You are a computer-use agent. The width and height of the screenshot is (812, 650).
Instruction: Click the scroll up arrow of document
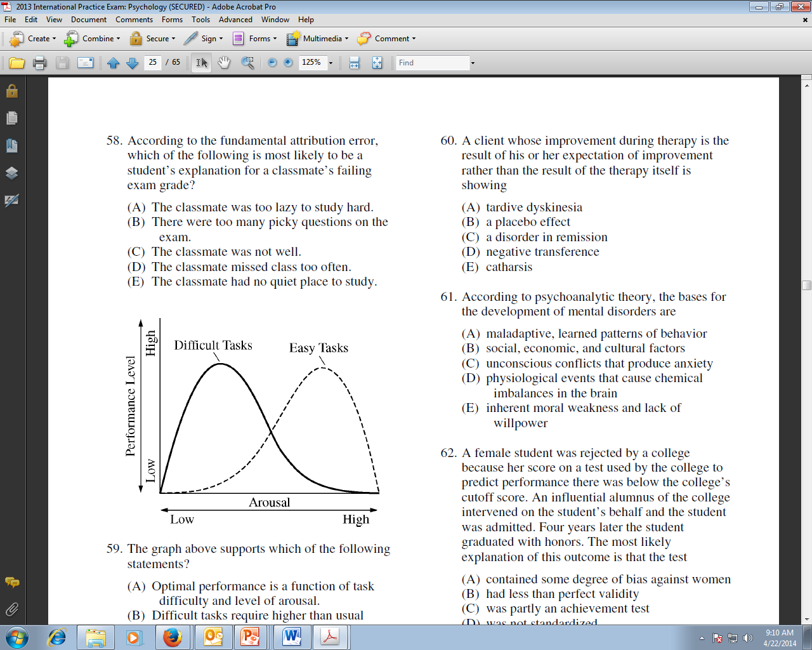(x=806, y=84)
